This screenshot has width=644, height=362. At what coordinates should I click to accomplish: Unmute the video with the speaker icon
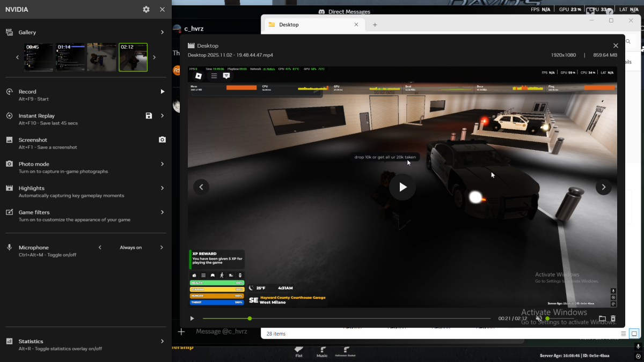(x=539, y=319)
